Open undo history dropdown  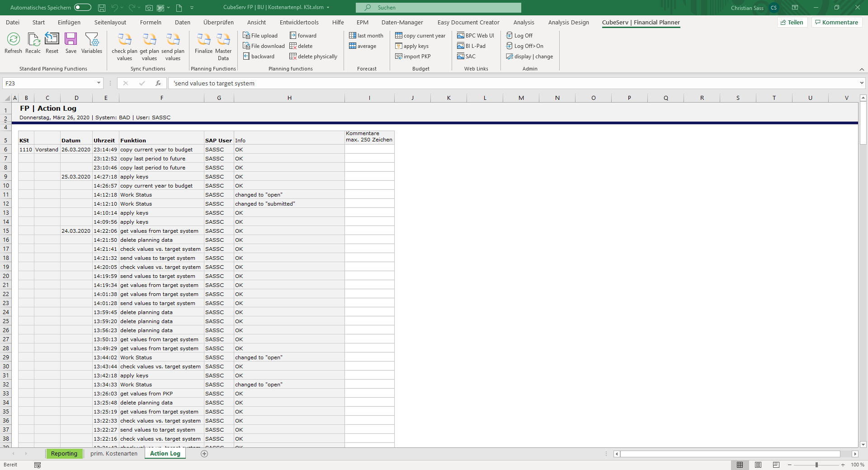point(122,8)
